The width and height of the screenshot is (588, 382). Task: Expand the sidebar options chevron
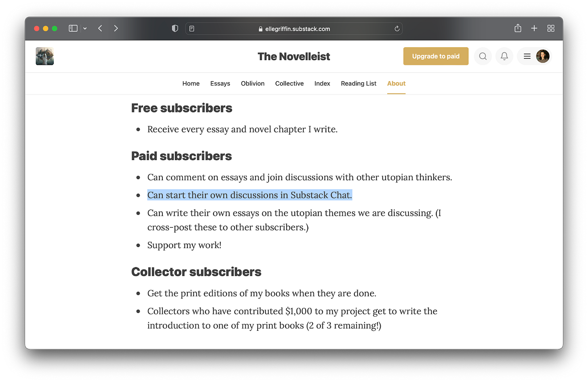pyautogui.click(x=85, y=28)
